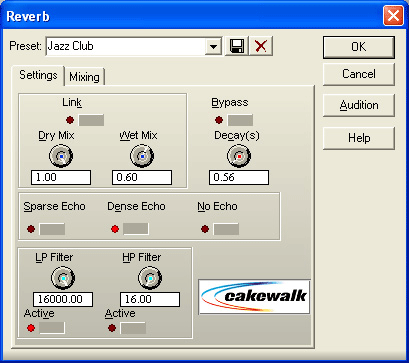Toggle LP Filter Active button
Screen dimensions: 409x363
tap(52, 328)
